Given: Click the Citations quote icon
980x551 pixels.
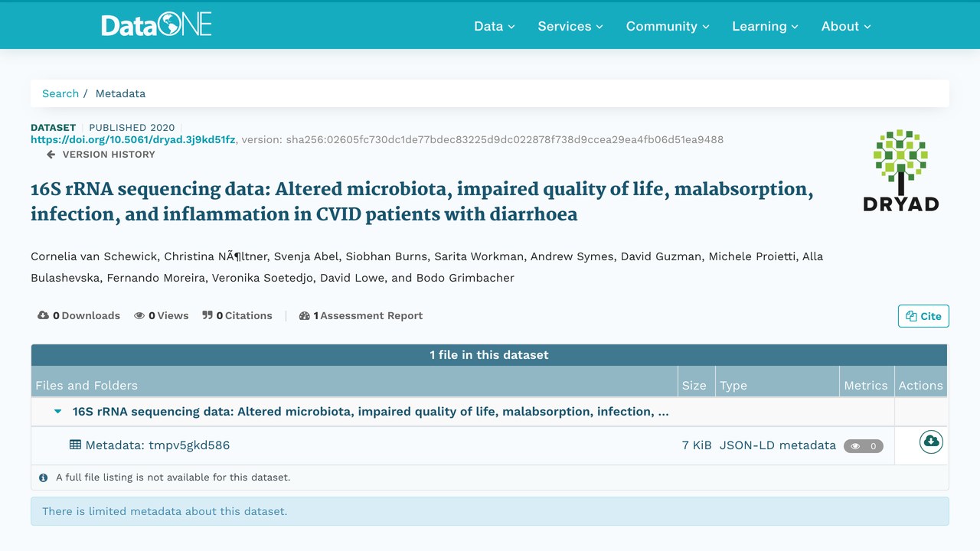Looking at the screenshot, I should 207,315.
